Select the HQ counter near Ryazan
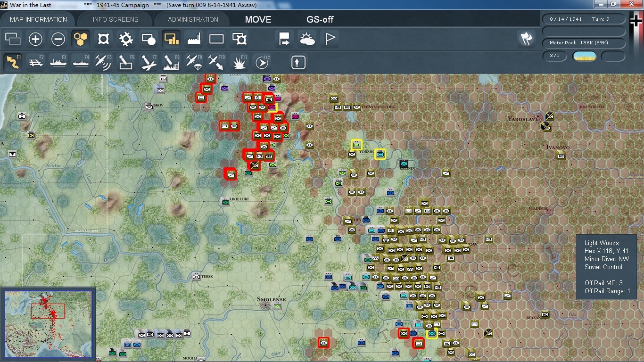Screen dimensions: 644x362 [x=545, y=314]
